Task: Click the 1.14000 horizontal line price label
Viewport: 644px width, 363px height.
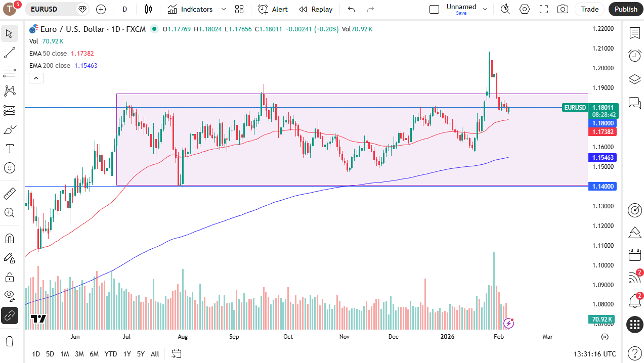Action: (x=602, y=187)
